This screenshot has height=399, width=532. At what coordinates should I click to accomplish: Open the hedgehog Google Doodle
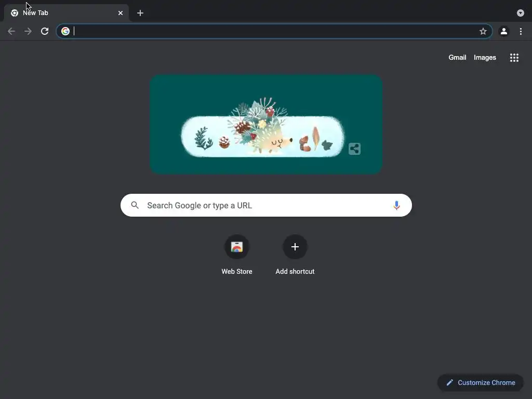[266, 124]
